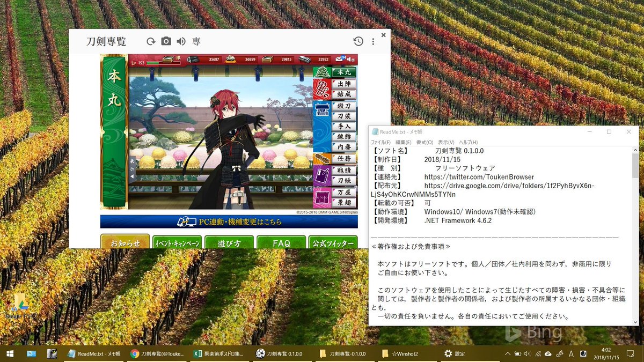Click the OneDrive cloud tray icon
Viewport: 644px width, 362px height.
[x=548, y=353]
